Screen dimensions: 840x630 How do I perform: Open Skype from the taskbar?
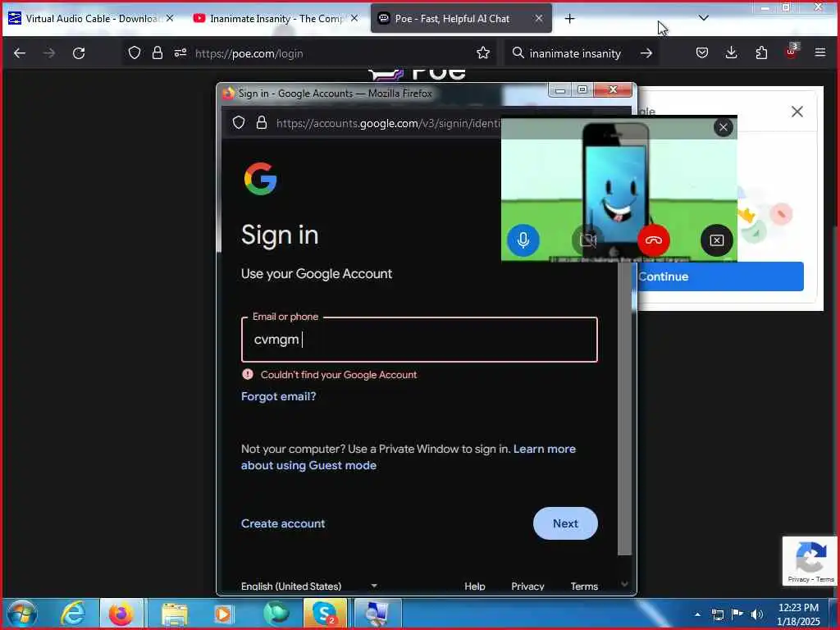(325, 614)
